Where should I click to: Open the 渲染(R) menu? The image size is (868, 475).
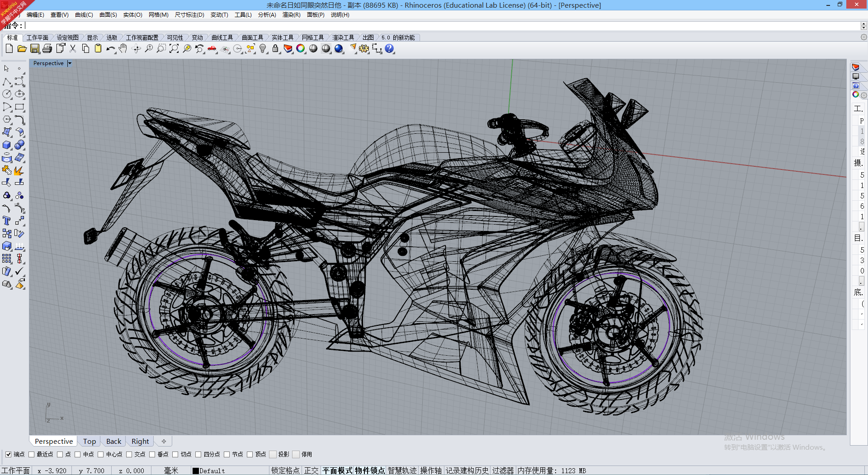click(291, 15)
